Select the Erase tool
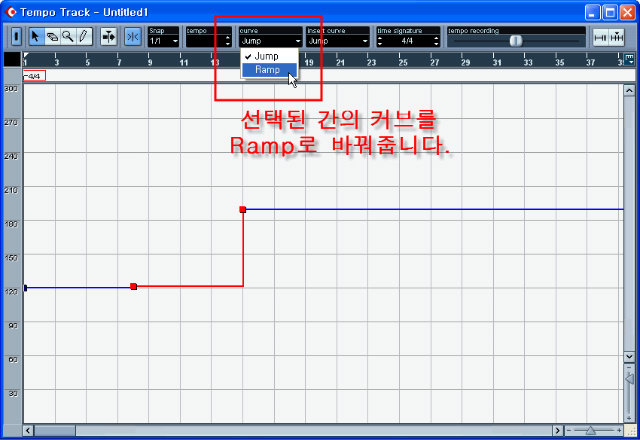The width and height of the screenshot is (640, 440). [52, 37]
